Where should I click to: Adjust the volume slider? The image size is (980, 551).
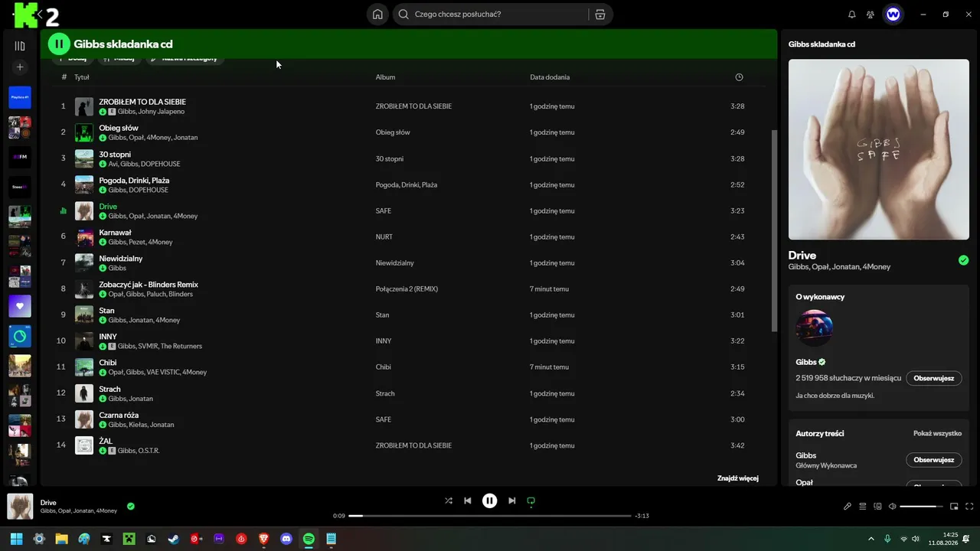[x=922, y=506]
